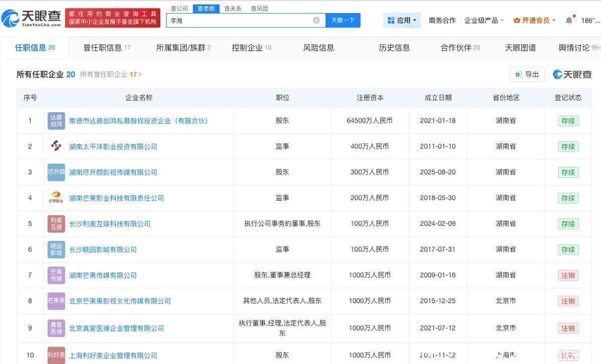Clear the search box with the X icon
The width and height of the screenshot is (601, 364).
(x=316, y=21)
